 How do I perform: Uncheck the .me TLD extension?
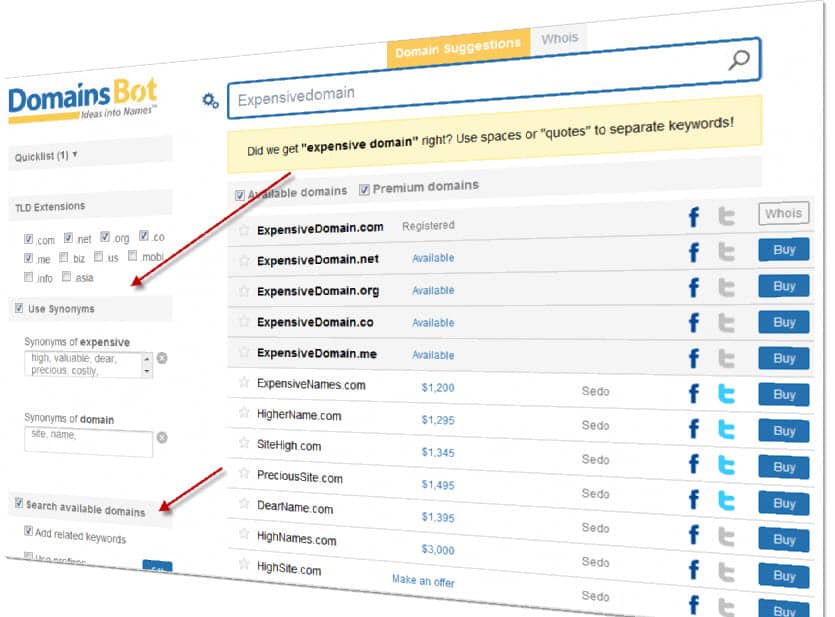[x=28, y=258]
